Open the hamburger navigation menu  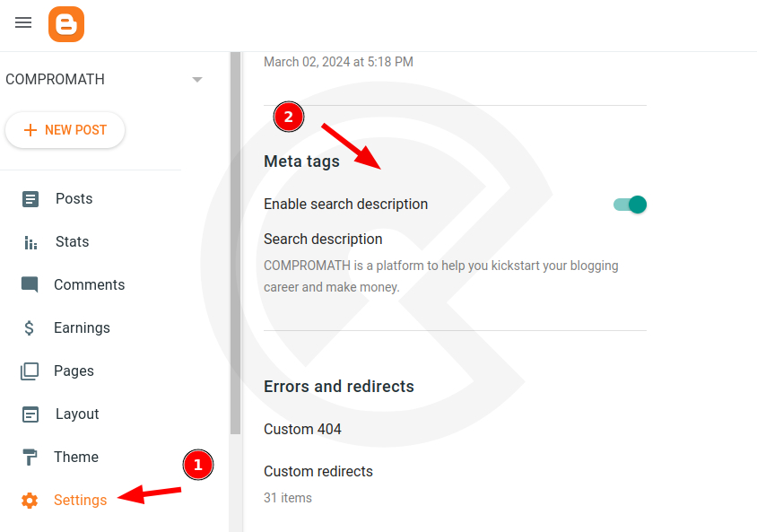coord(22,23)
